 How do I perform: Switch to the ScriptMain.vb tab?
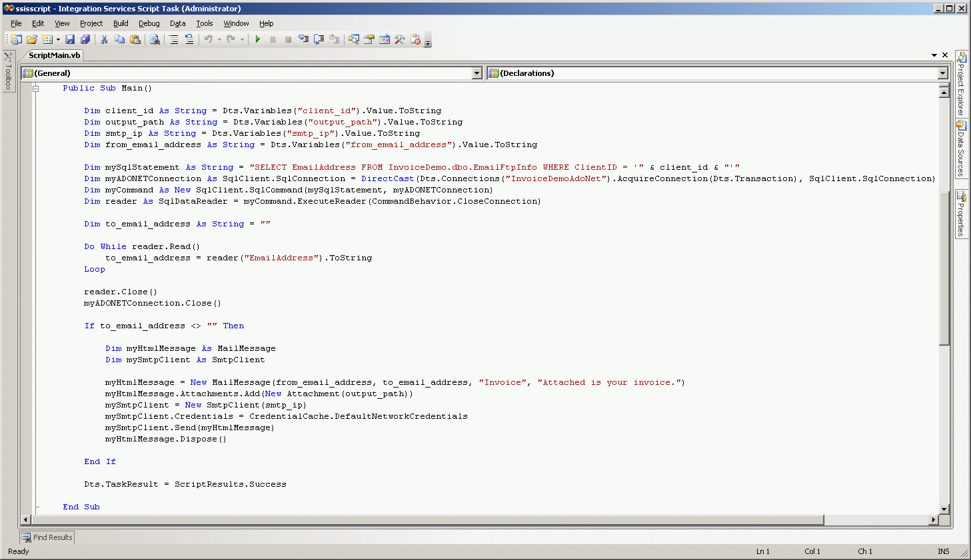[54, 55]
